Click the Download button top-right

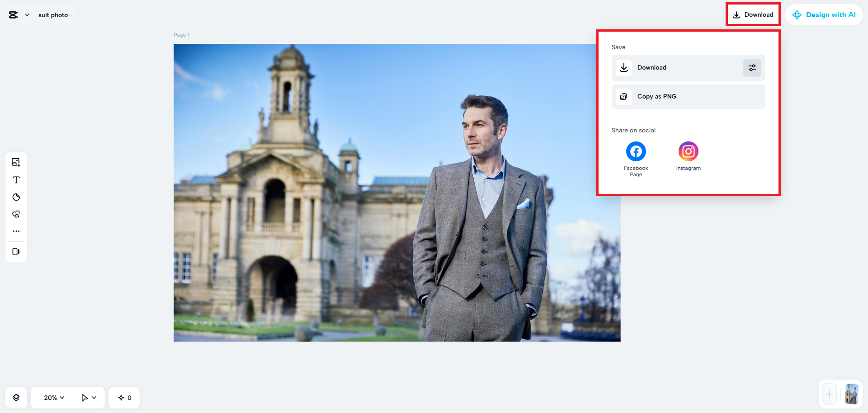[753, 14]
